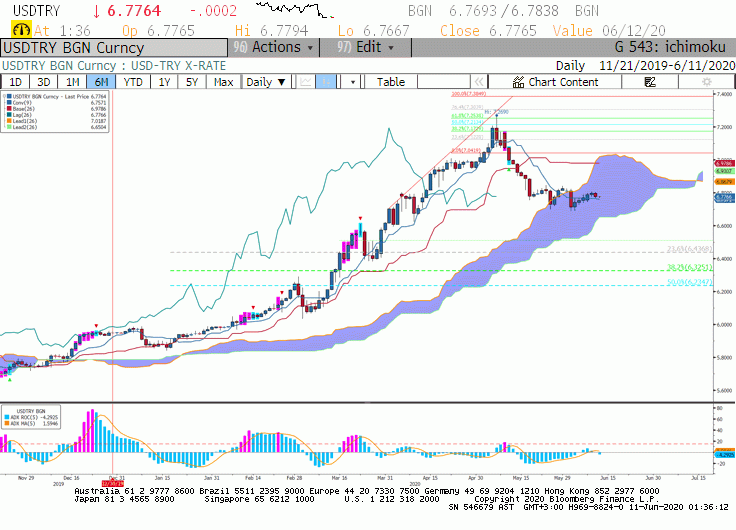Select the candlestick chart type icon
Viewport: 736px width, 530px height.
(325, 82)
